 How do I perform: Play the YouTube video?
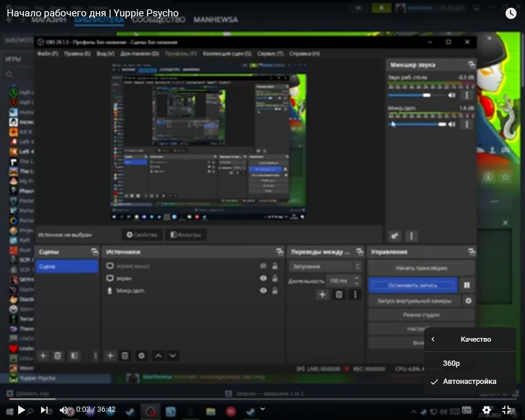coord(21,410)
